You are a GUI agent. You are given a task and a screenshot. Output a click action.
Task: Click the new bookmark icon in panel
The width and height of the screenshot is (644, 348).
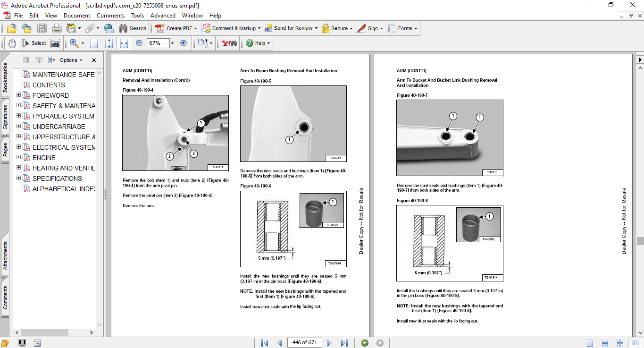point(39,60)
